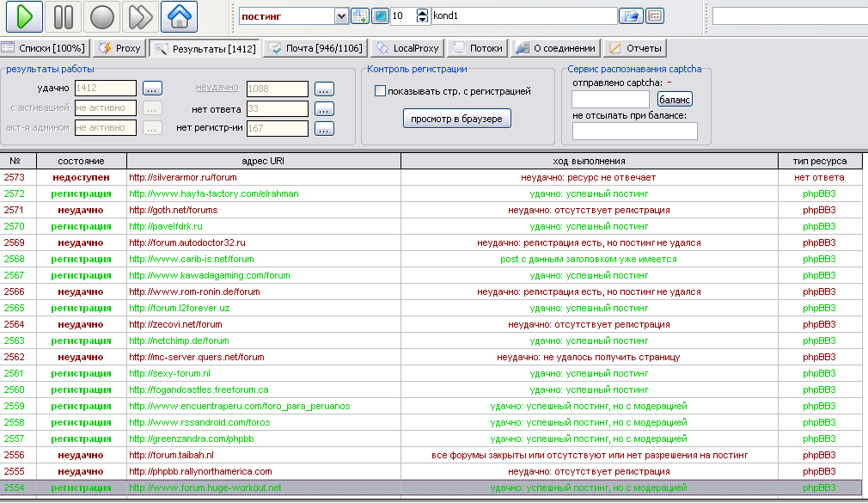Click the round Stop button
Image resolution: width=868 pixels, height=503 pixels.
pos(102,16)
